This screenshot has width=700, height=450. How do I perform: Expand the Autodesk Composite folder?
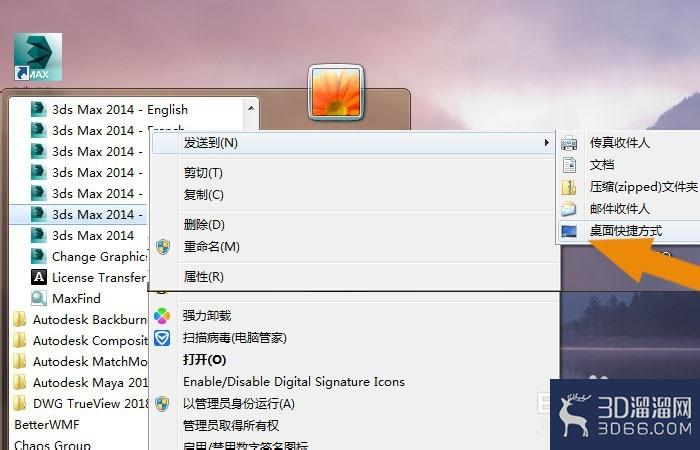tap(90, 341)
